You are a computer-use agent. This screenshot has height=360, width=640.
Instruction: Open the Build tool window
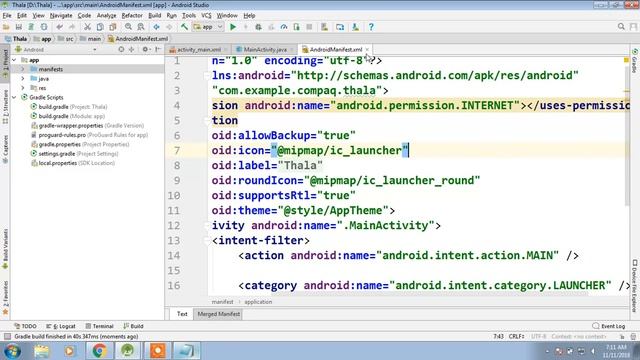point(133,326)
